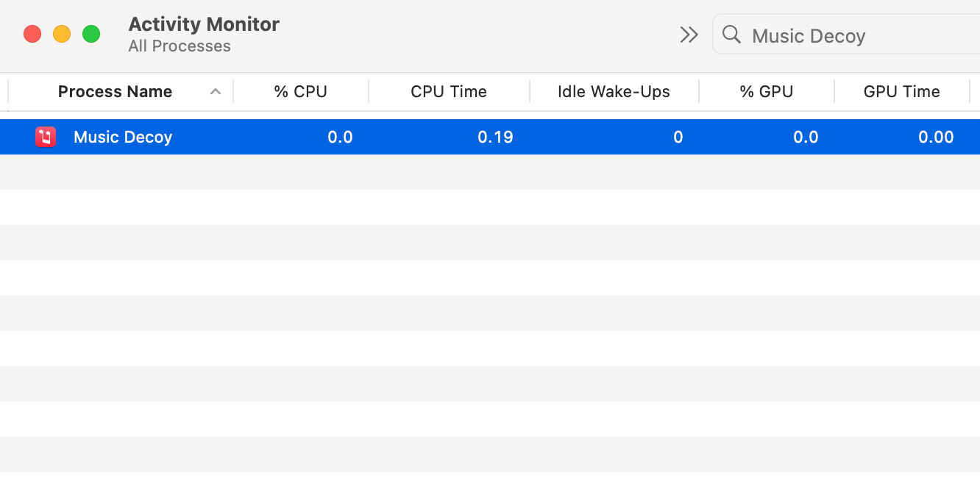Click the Activity Monitor window title
The width and height of the screenshot is (980, 490).
coord(204,24)
